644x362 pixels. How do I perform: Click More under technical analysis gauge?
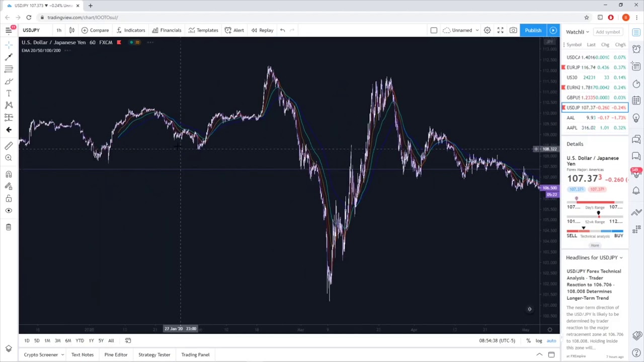pyautogui.click(x=595, y=245)
